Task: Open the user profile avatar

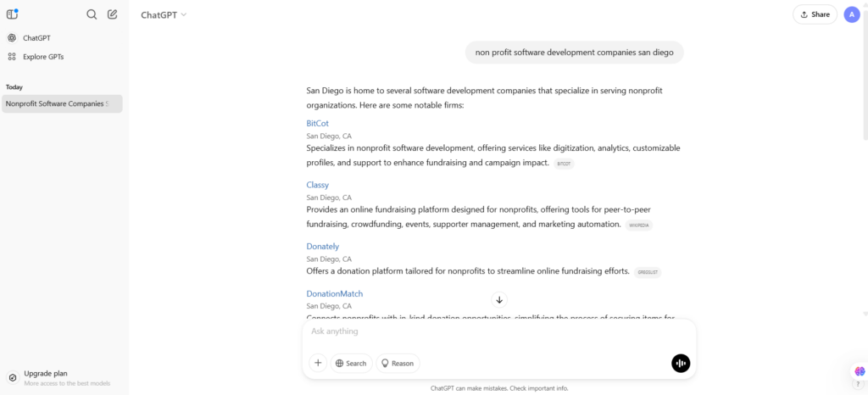Action: point(852,14)
